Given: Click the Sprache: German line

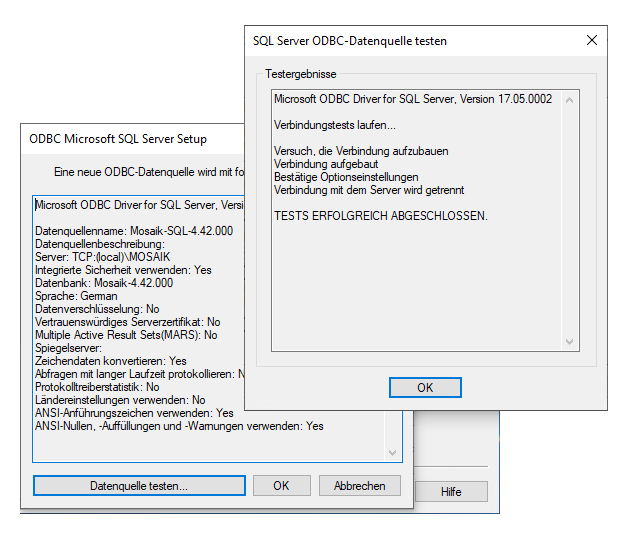Looking at the screenshot, I should (x=76, y=296).
